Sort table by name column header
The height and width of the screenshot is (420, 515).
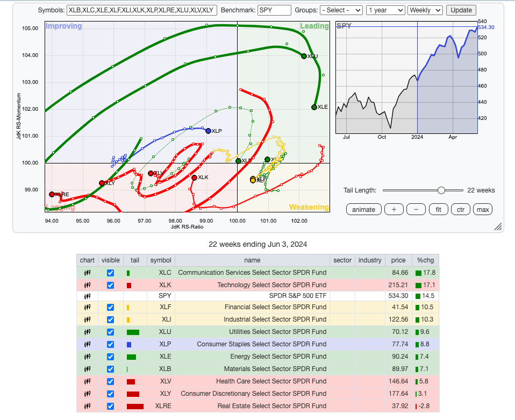pos(252,260)
